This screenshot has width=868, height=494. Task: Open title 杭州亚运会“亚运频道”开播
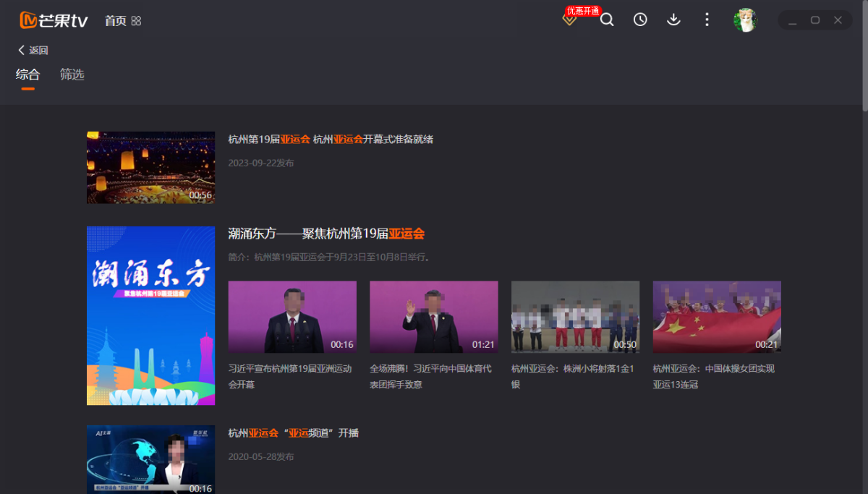[x=294, y=433]
